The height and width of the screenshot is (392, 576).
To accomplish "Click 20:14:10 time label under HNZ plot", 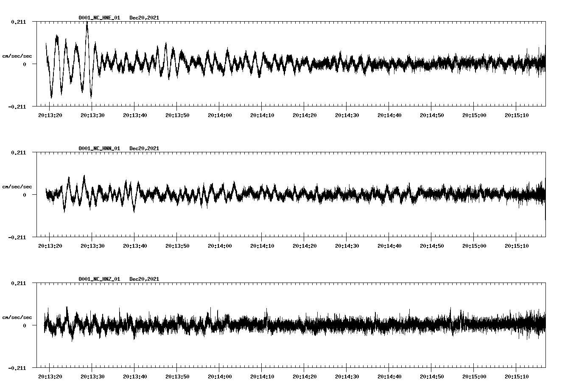I will pyautogui.click(x=262, y=377).
